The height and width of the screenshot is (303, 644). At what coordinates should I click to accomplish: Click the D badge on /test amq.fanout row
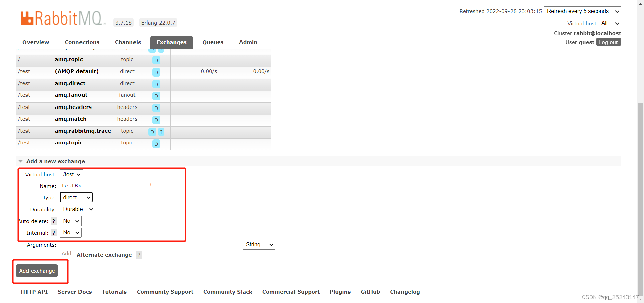[156, 96]
